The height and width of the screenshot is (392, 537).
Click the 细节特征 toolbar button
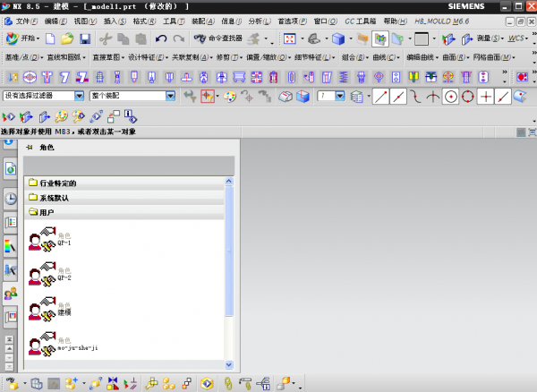[314, 57]
